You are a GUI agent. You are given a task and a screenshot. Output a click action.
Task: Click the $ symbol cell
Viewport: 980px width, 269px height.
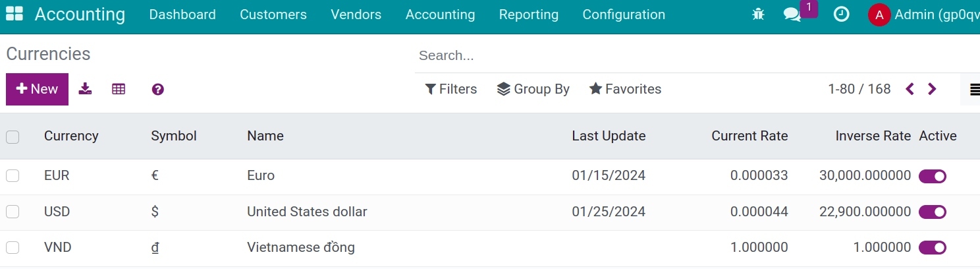[x=155, y=212]
